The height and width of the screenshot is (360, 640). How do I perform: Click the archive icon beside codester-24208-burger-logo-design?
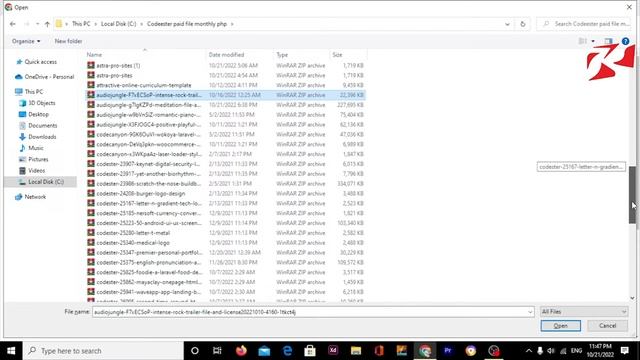[91, 193]
